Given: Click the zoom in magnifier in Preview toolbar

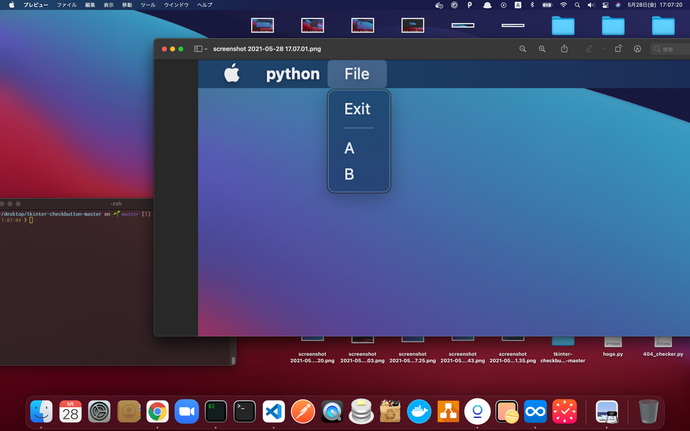Looking at the screenshot, I should (x=543, y=48).
